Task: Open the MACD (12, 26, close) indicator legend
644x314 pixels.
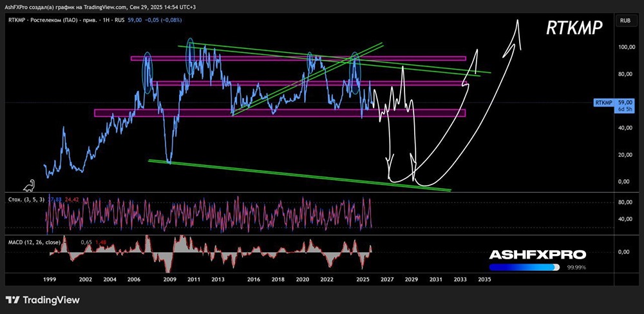Action: click(x=35, y=242)
